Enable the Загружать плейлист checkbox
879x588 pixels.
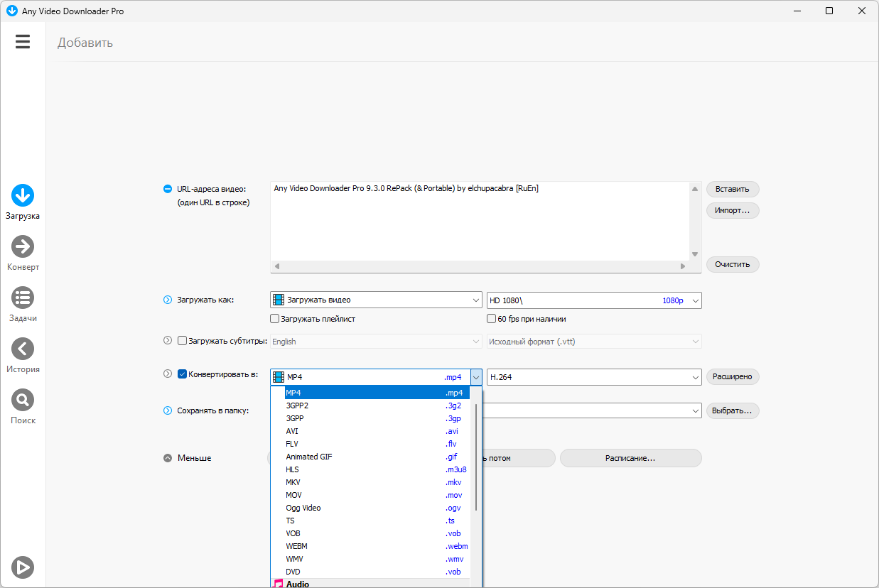275,319
